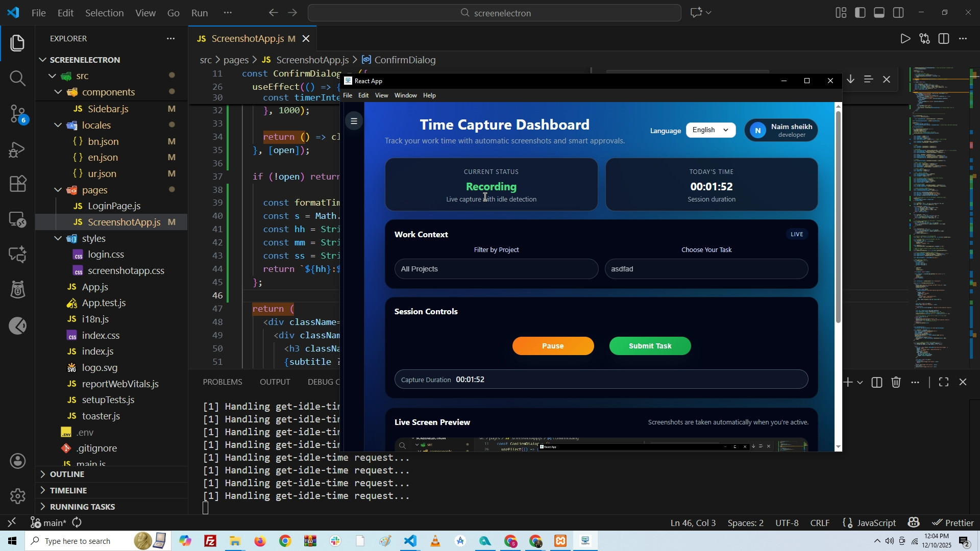Open the Search view in activity bar
980x551 pixels.
17,78
